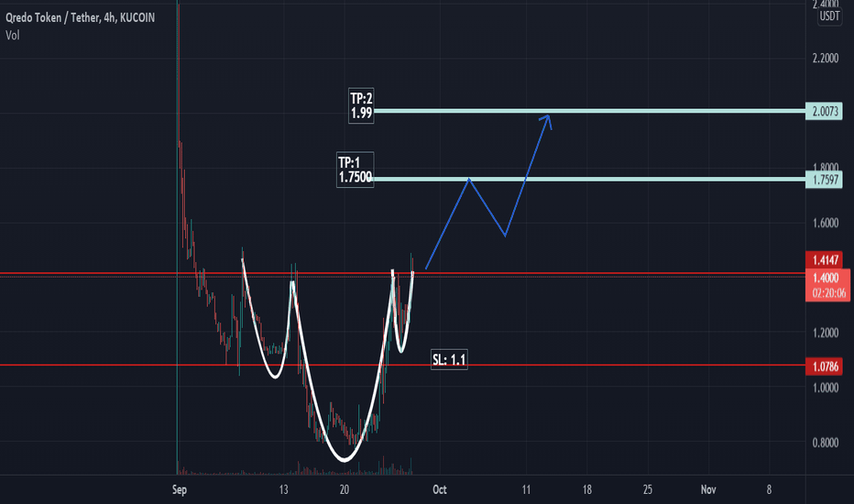Click the 0.8000 price axis value

click(825, 443)
